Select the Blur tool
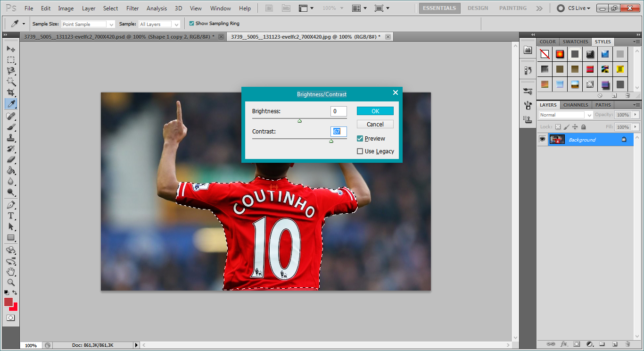The height and width of the screenshot is (351, 644). [11, 181]
